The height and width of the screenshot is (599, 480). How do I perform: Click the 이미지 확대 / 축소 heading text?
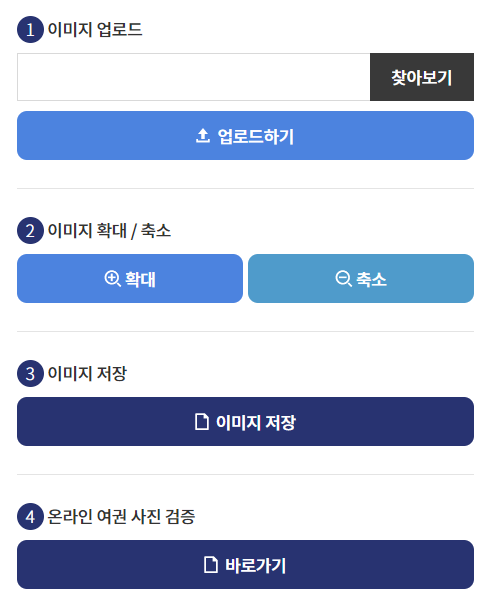[109, 230]
